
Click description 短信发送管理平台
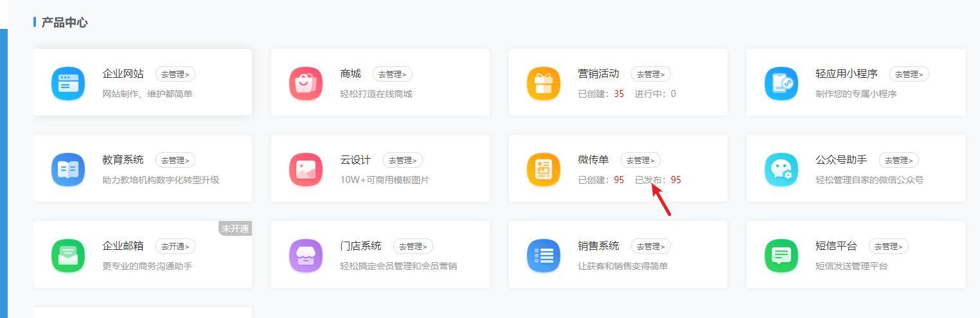point(852,266)
